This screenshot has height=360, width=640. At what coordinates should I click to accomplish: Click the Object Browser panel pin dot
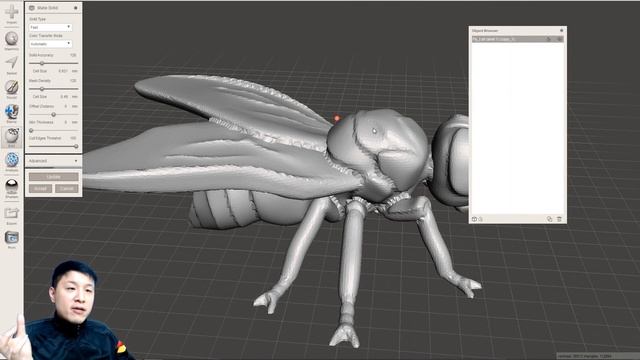point(561,31)
